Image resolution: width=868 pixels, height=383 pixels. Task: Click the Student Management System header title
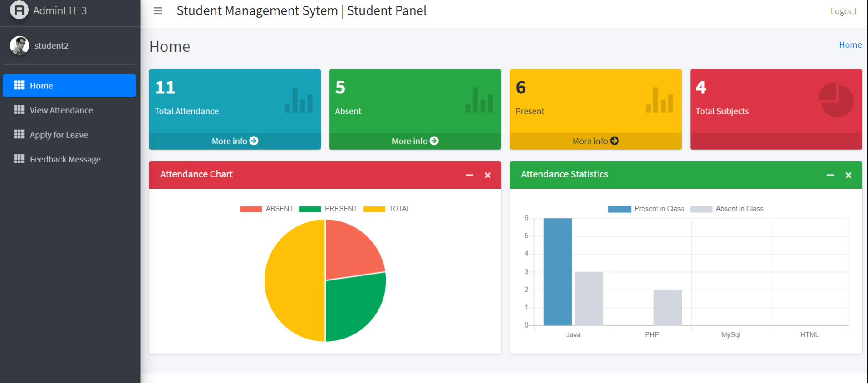302,10
